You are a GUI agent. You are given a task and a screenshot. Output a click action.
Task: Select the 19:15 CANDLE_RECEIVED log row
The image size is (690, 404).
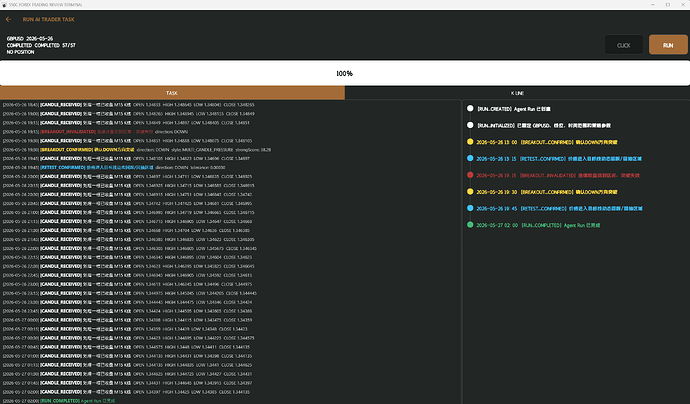click(126, 123)
